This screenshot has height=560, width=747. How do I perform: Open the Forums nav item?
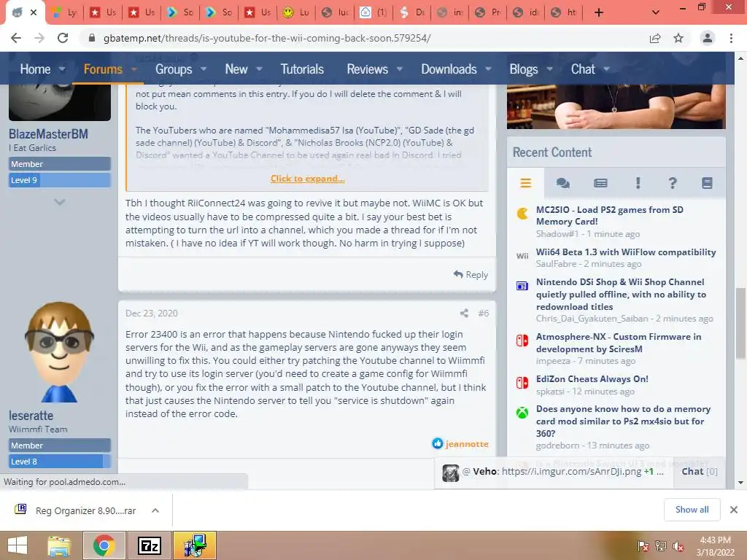coord(103,69)
